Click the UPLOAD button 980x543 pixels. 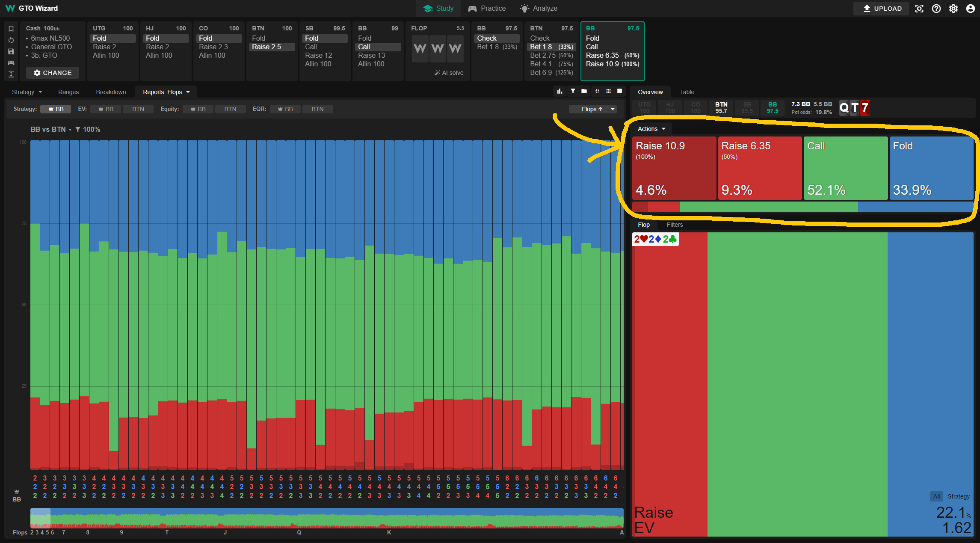coord(882,9)
